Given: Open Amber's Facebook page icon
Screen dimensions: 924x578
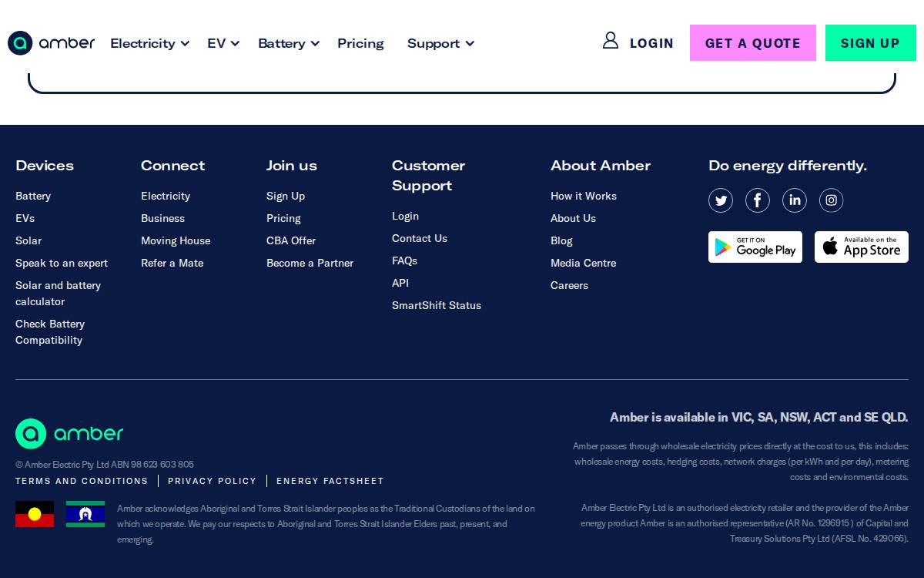Looking at the screenshot, I should (758, 200).
